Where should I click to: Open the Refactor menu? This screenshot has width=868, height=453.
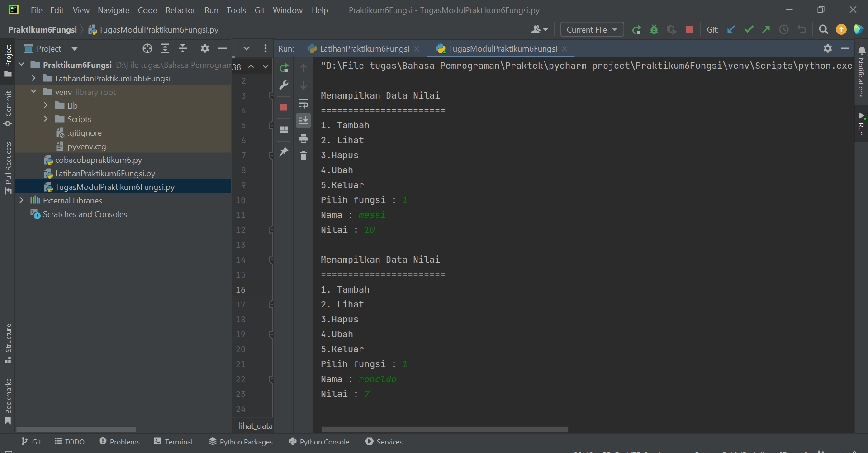pyautogui.click(x=180, y=10)
